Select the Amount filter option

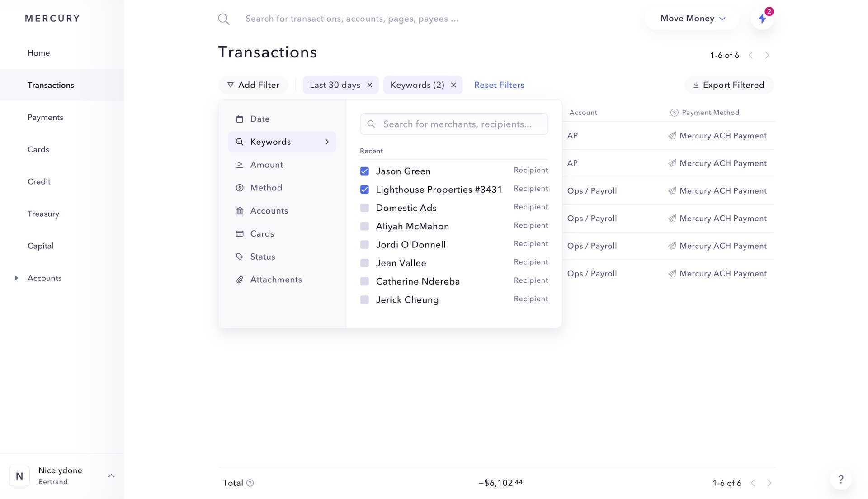(x=267, y=165)
